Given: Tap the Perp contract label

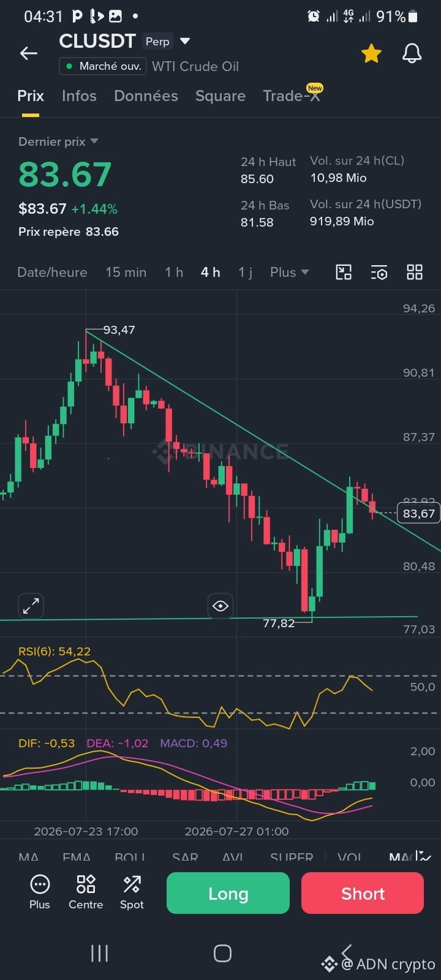Looking at the screenshot, I should click(x=157, y=41).
